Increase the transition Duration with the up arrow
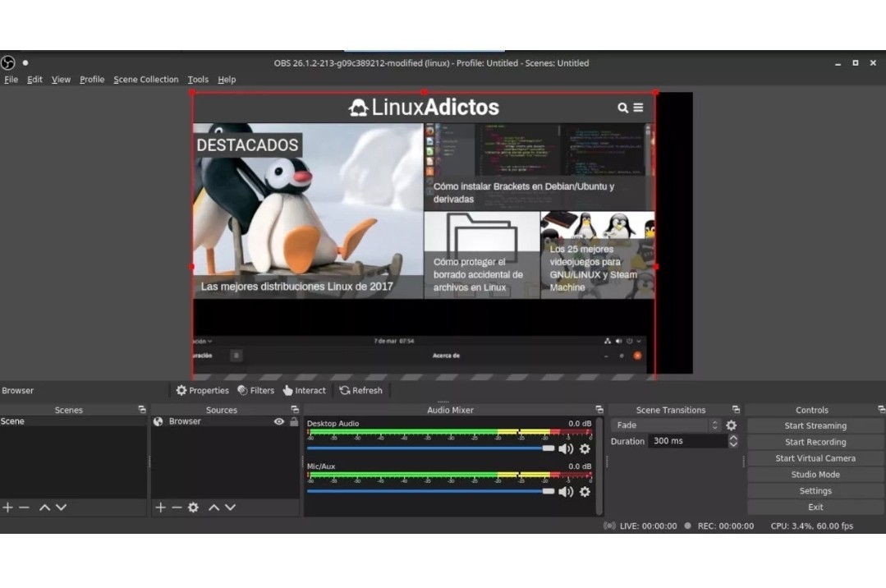 point(733,437)
